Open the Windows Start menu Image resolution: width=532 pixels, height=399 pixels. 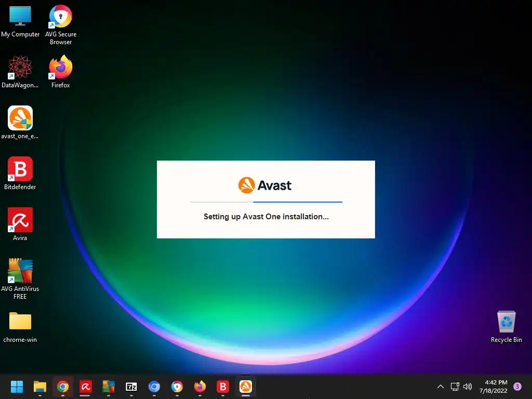point(17,387)
